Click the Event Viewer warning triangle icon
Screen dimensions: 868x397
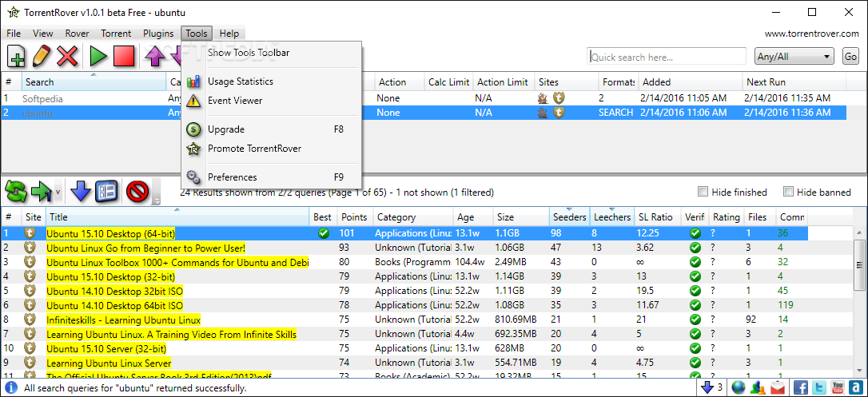point(193,101)
